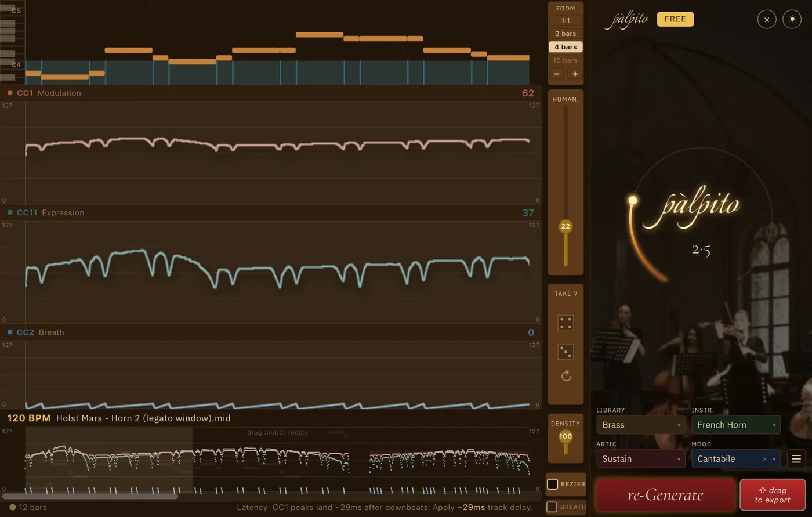812x517 pixels.
Task: Click the glowing dial knob on the arc
Action: 633,200
